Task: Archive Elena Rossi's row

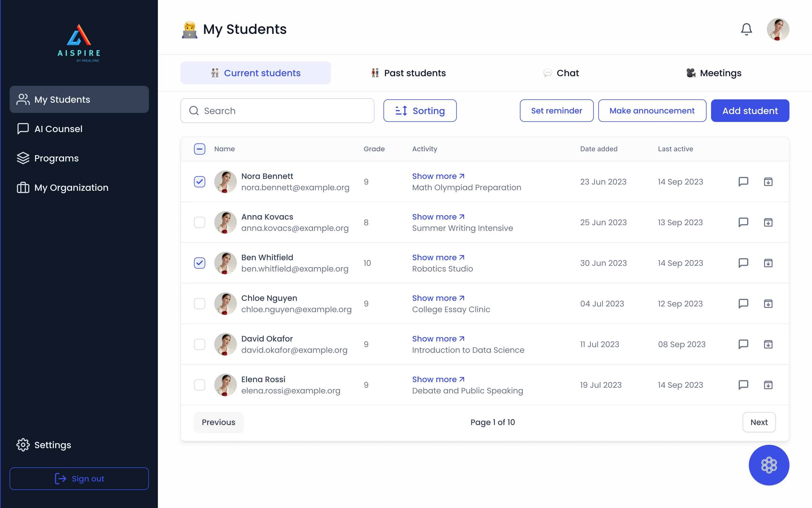Action: (768, 385)
